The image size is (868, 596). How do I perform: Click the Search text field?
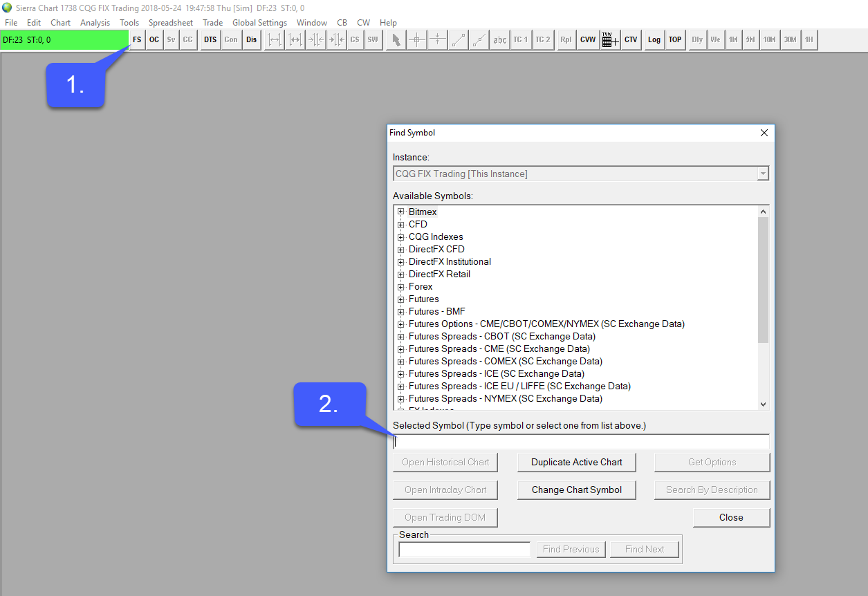pyautogui.click(x=464, y=550)
